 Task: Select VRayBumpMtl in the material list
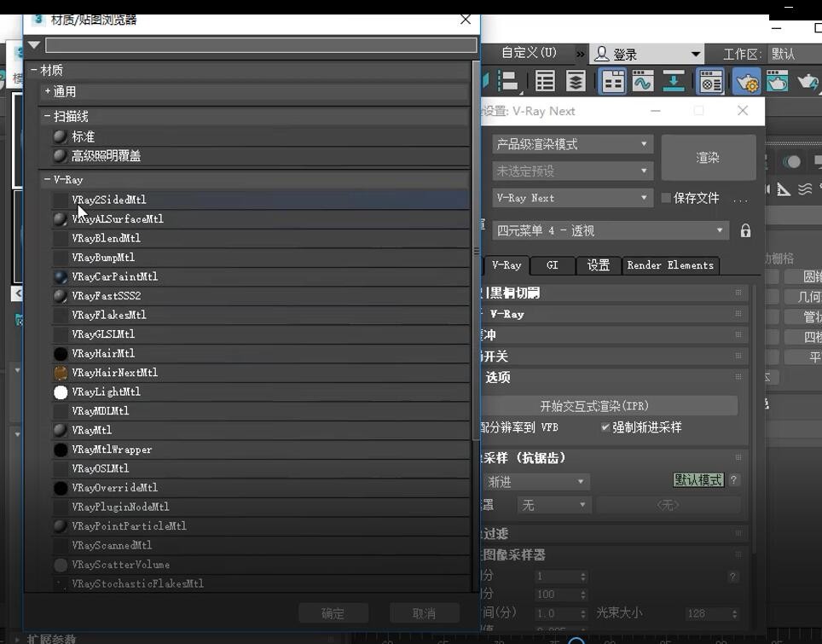(260, 258)
